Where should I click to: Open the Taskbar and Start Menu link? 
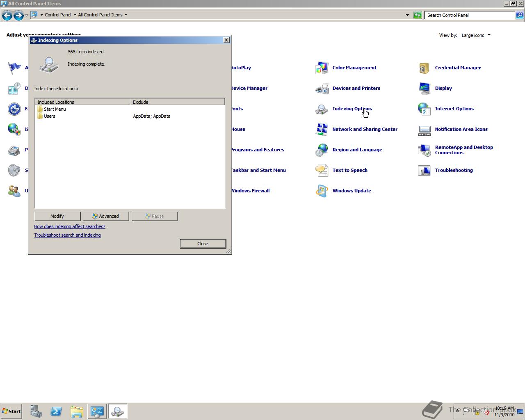tap(259, 170)
